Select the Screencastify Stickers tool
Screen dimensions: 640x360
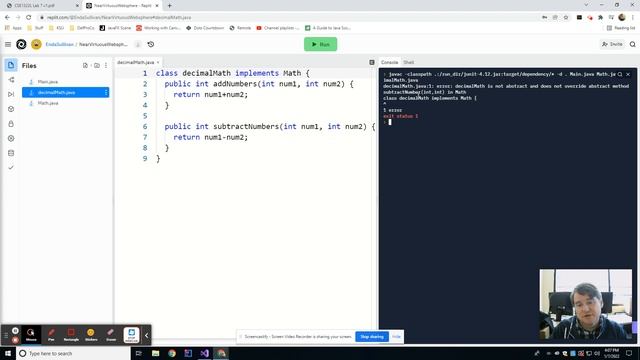tap(91, 335)
